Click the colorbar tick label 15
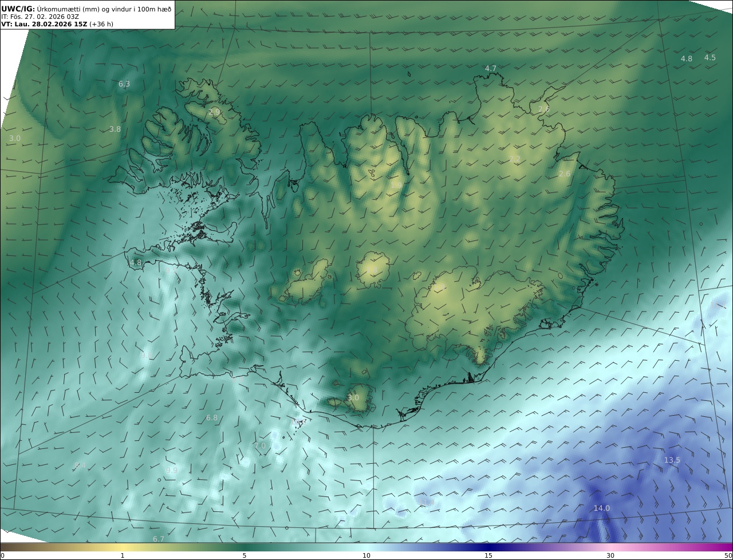 pos(488,555)
